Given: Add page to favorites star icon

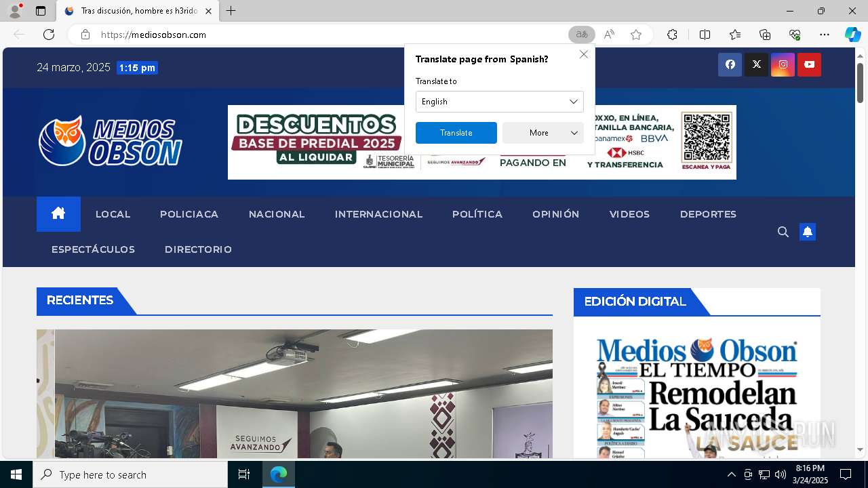Looking at the screenshot, I should pos(635,35).
